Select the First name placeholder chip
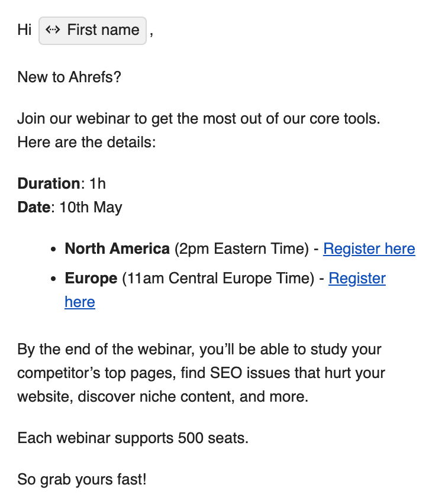 point(93,31)
